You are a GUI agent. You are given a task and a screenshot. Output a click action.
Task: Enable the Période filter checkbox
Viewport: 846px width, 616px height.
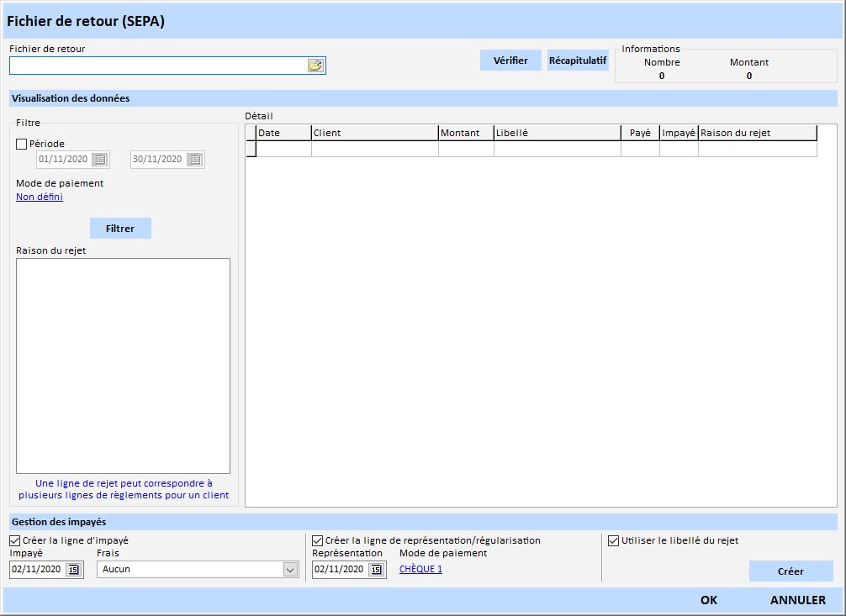(22, 144)
